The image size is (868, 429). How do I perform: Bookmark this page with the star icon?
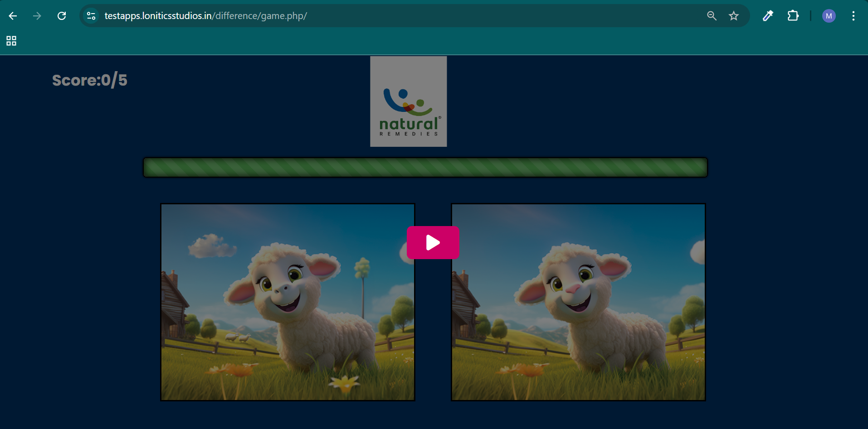tap(733, 16)
